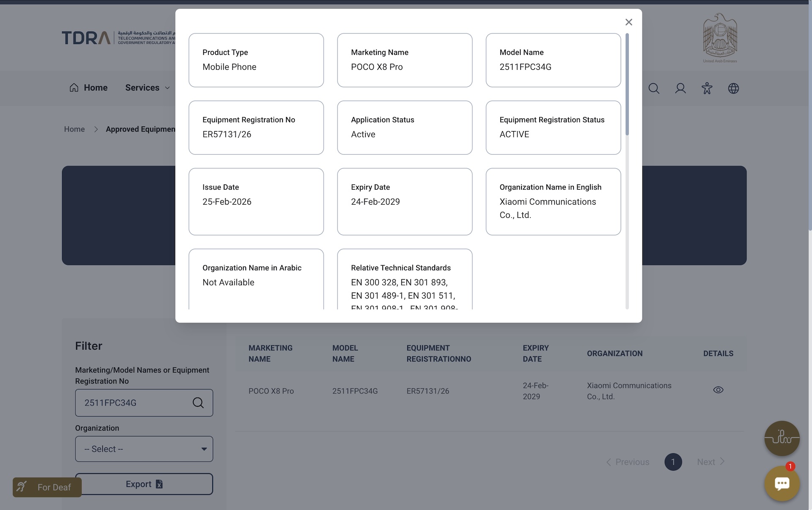Expand the Services menu chevron

(167, 88)
